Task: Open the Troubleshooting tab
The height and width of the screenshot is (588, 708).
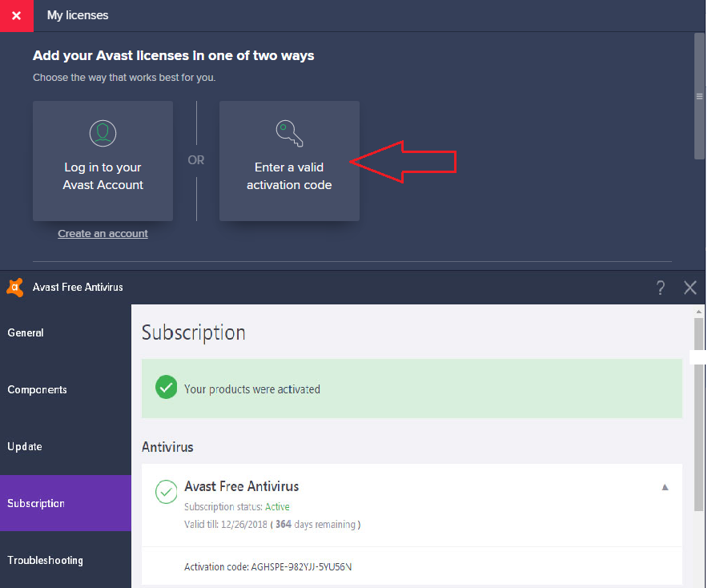Action: click(46, 560)
